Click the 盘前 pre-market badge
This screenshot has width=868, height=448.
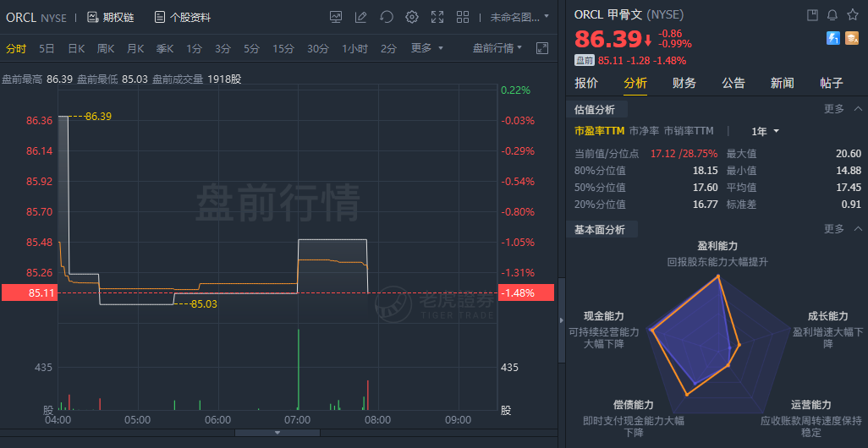point(585,60)
